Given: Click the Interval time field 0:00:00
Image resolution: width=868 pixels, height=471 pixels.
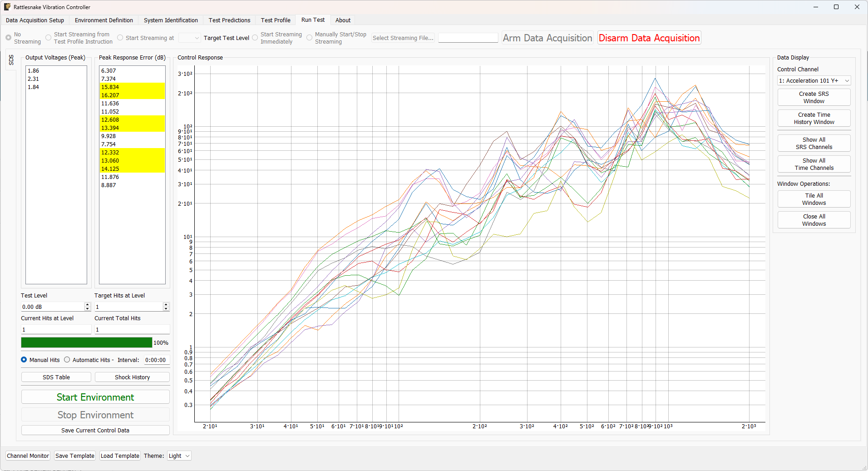Looking at the screenshot, I should pos(157,360).
